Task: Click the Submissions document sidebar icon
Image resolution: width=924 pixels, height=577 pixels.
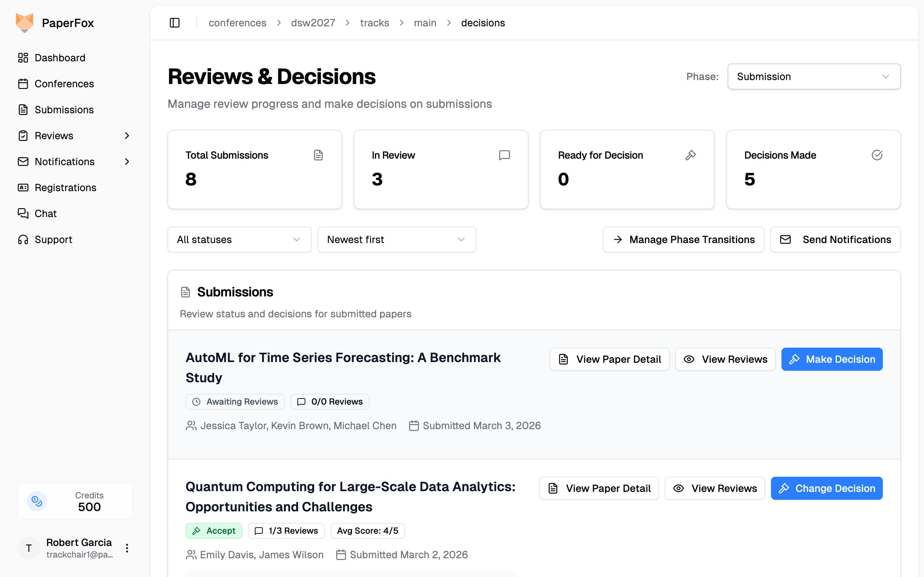Action: point(23,110)
